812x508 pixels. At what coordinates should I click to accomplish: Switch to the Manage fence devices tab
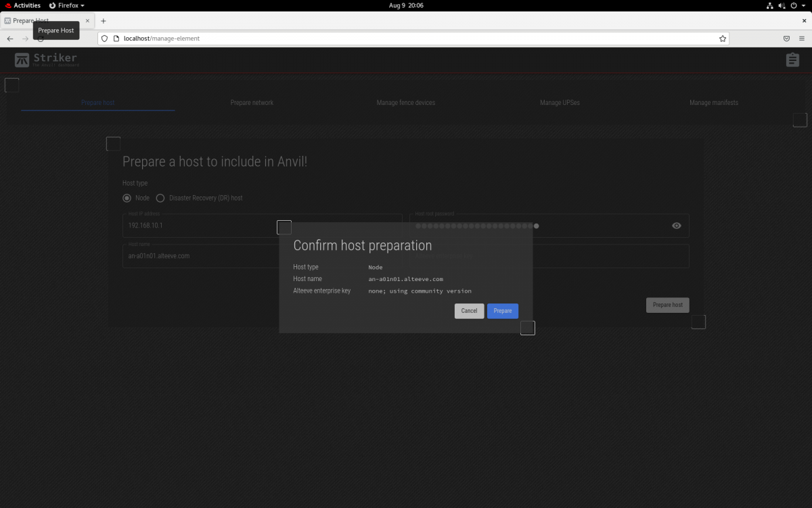tap(405, 103)
